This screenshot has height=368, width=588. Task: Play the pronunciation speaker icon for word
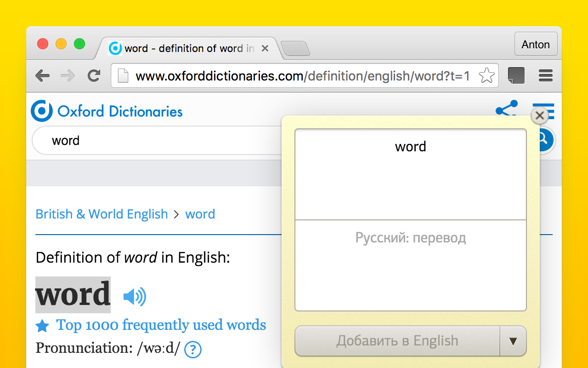click(x=135, y=296)
